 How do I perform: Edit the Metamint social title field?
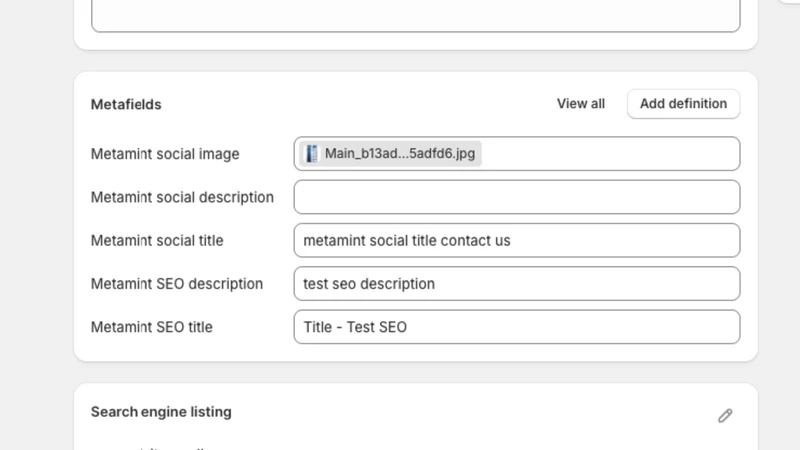(x=517, y=240)
